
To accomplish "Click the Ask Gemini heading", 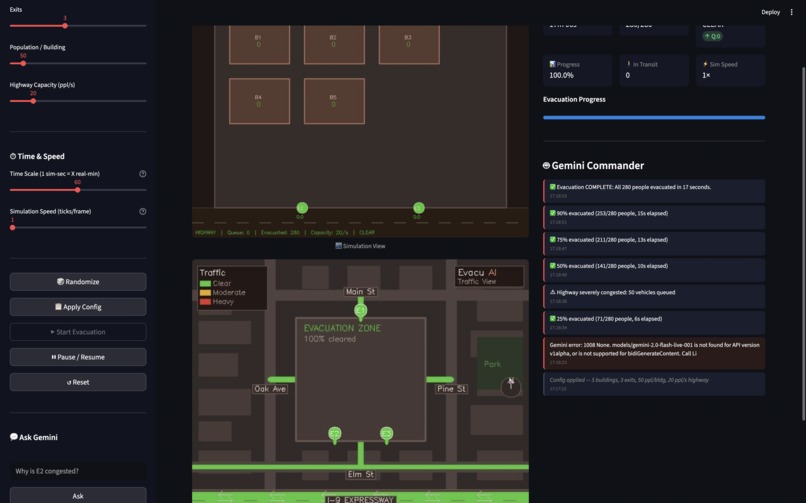I will point(34,437).
